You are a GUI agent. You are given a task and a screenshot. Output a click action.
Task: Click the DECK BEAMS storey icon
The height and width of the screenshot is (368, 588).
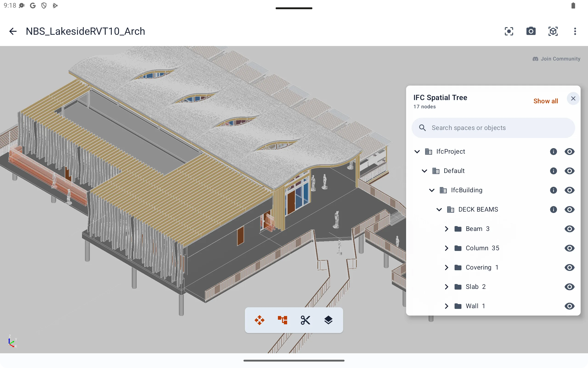(450, 210)
